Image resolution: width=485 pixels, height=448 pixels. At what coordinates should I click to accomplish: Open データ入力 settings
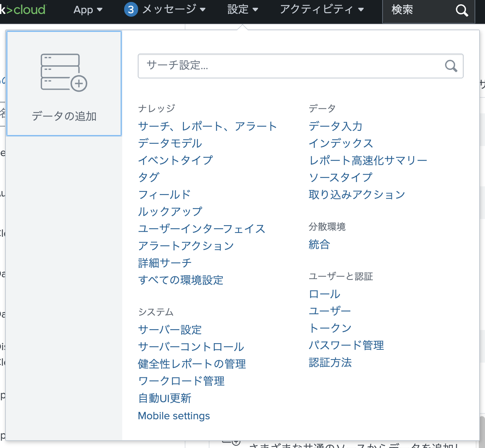pyautogui.click(x=336, y=126)
